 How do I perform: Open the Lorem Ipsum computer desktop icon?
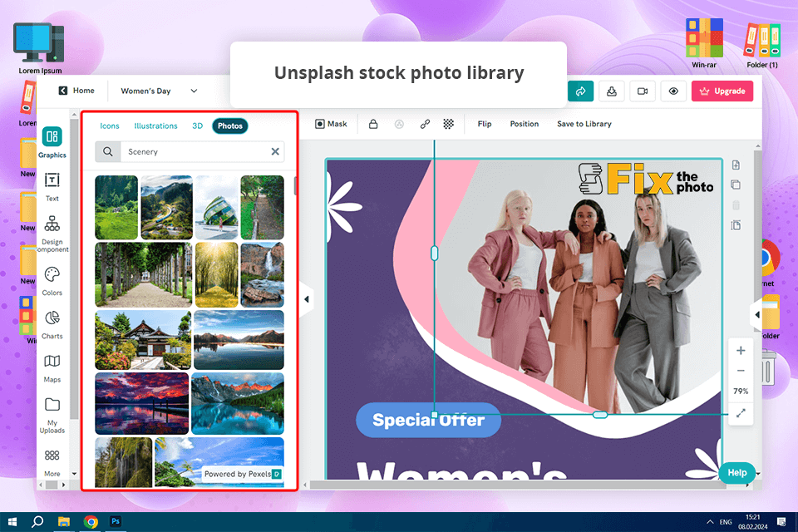pyautogui.click(x=40, y=48)
